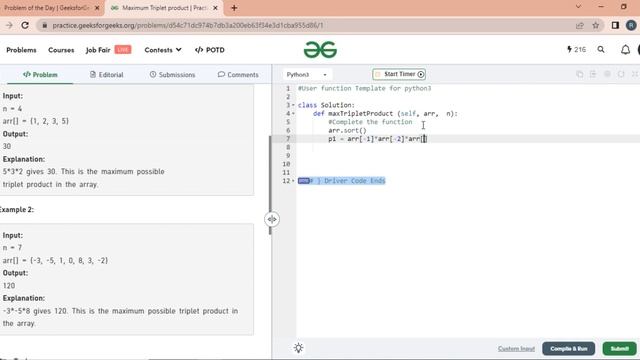The width and height of the screenshot is (640, 360).
Task: Click the 'n = 7' input line
Action: [12, 248]
